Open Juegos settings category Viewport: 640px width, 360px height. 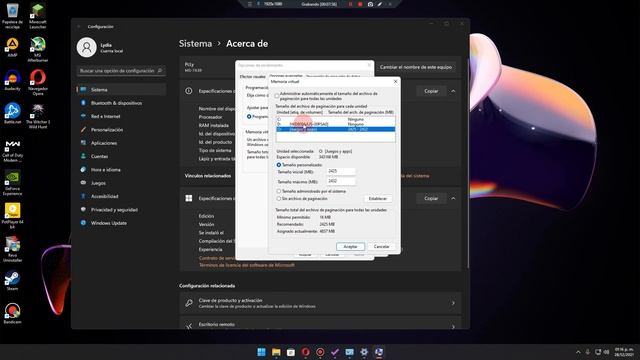point(121,183)
